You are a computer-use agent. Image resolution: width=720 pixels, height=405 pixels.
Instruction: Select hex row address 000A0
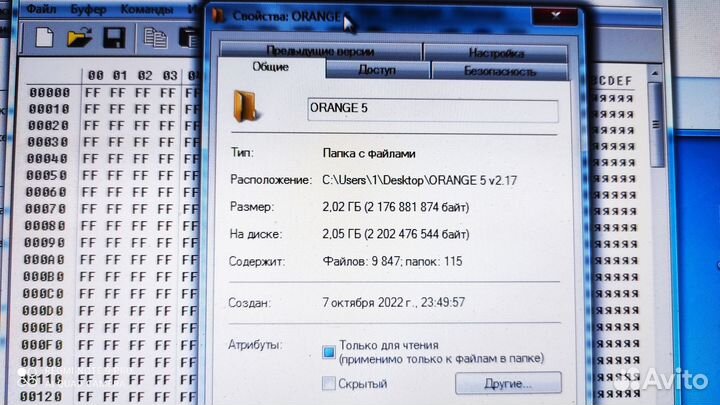(x=44, y=260)
